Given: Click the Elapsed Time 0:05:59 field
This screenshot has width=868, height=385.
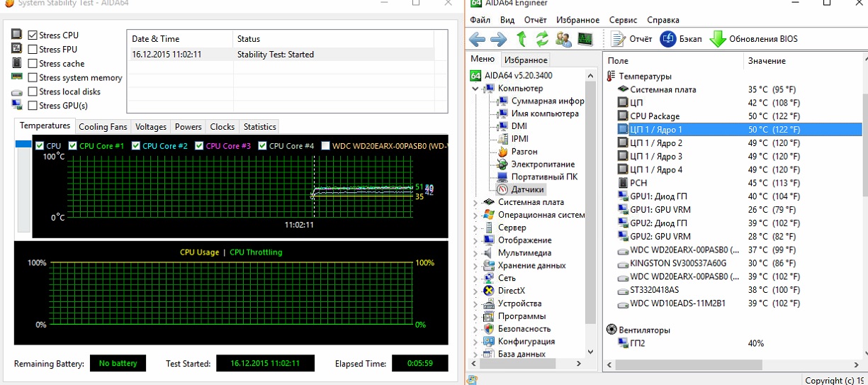Looking at the screenshot, I should (x=419, y=363).
